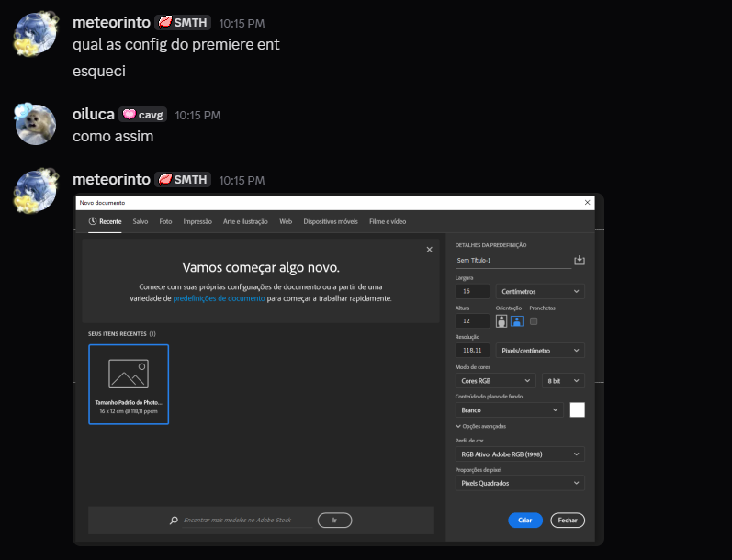
Task: Switch to the Dispositivos móveis tab
Action: [331, 221]
